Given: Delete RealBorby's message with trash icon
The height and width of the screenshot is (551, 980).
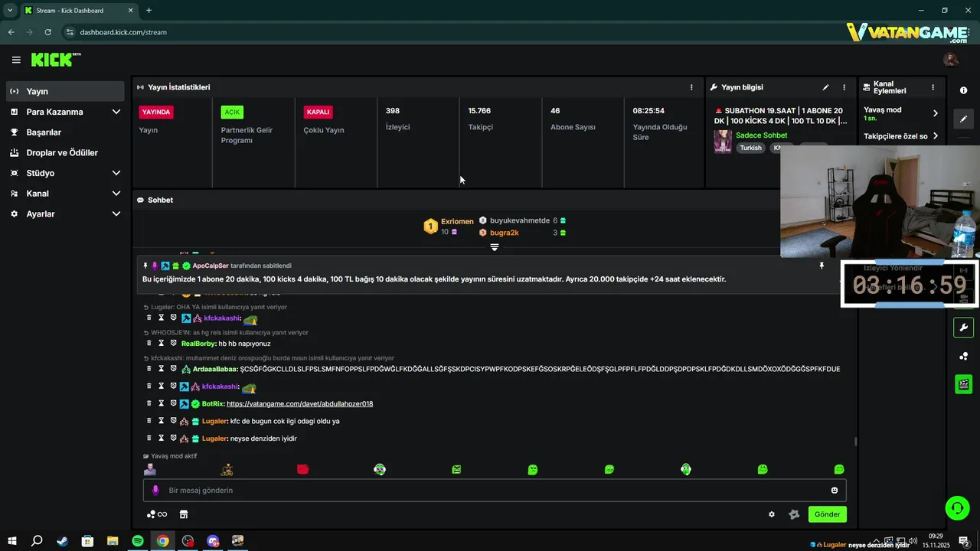Looking at the screenshot, I should click(x=149, y=344).
